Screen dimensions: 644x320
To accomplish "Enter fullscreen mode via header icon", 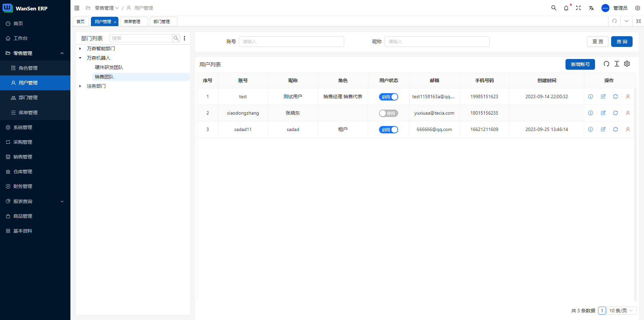I will (578, 8).
